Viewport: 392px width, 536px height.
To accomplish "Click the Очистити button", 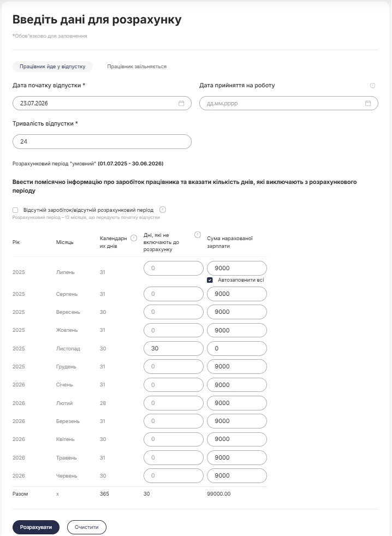I will (x=87, y=527).
